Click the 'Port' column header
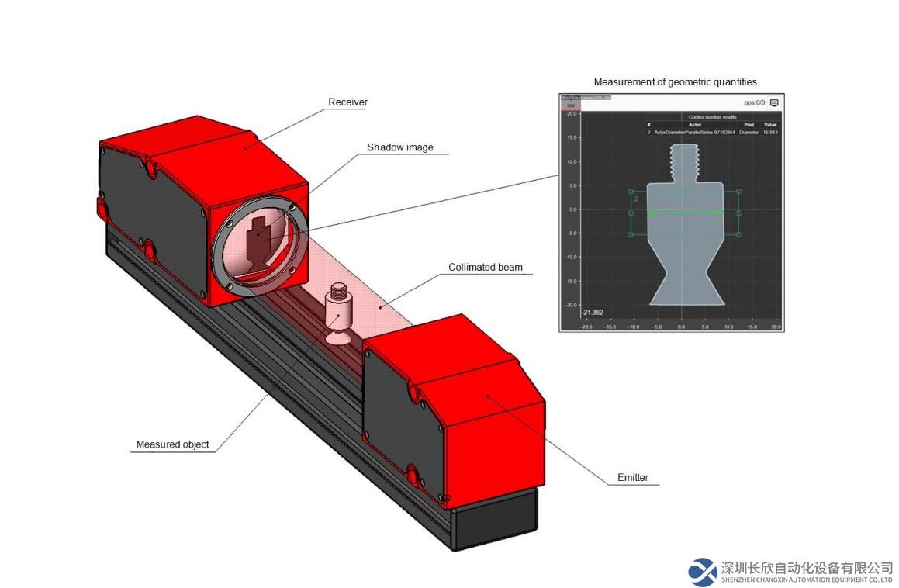Screen dimensions: 899x588 (749, 124)
